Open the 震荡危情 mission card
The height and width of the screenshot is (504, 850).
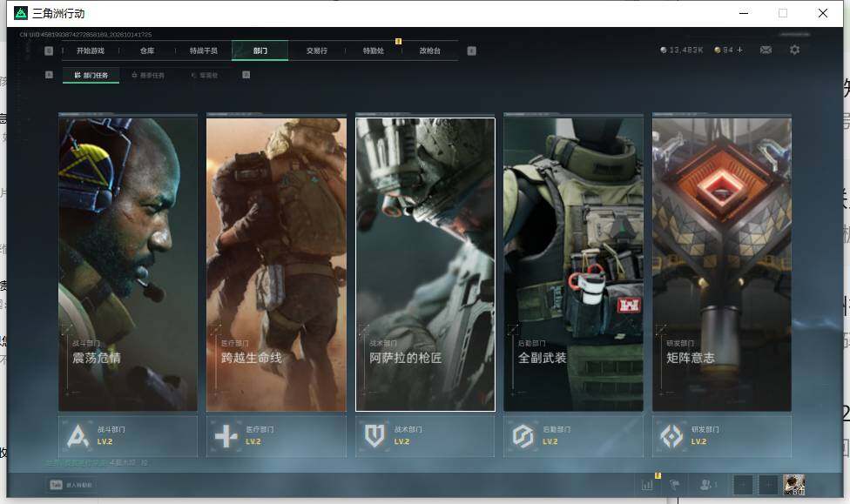pyautogui.click(x=128, y=265)
